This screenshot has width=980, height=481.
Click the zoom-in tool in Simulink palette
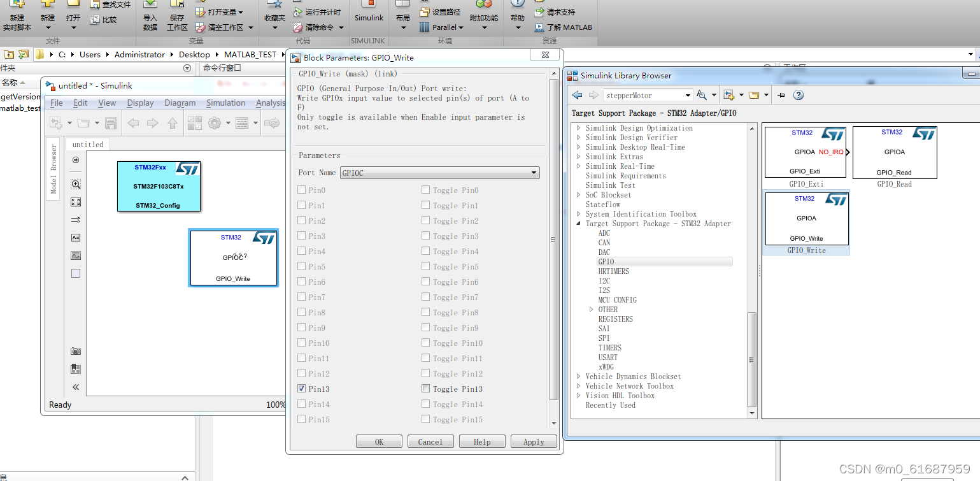[76, 184]
